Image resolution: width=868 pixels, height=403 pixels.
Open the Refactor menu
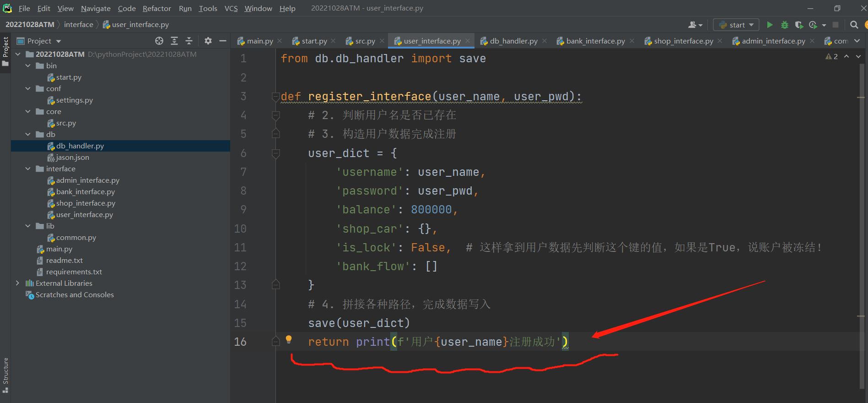click(x=157, y=8)
